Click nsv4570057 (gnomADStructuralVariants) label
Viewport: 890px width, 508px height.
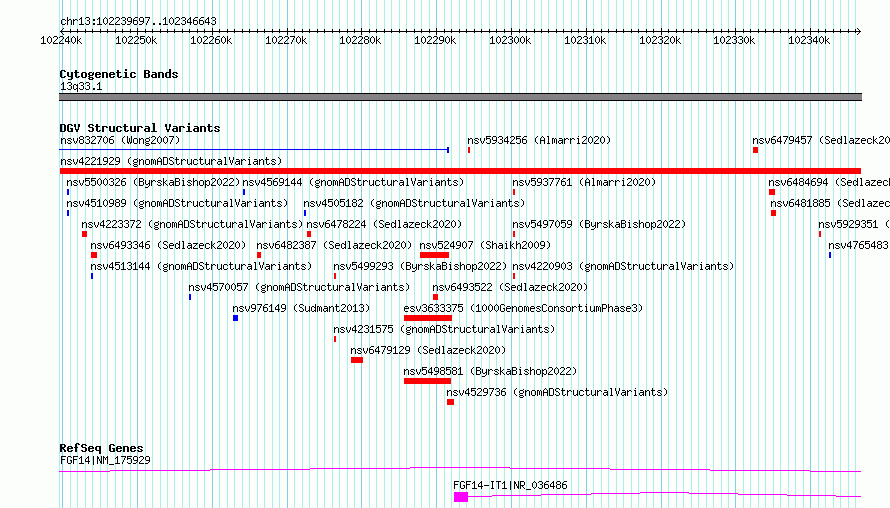pos(299,287)
